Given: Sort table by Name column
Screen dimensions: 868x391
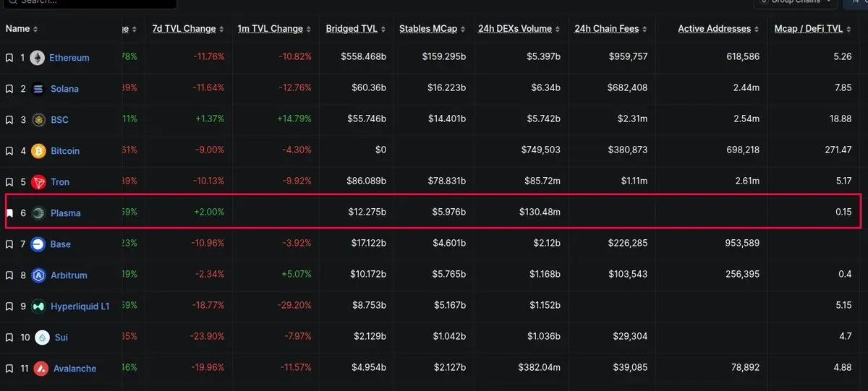Looking at the screenshot, I should [22, 29].
